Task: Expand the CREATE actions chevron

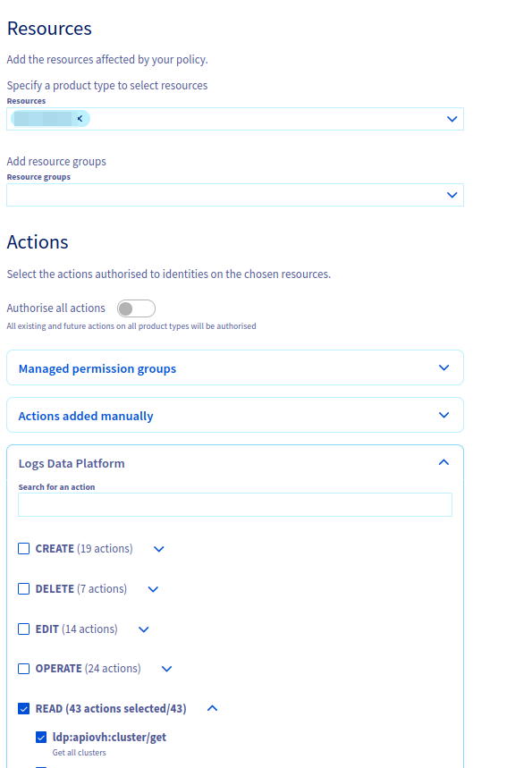Action: pyautogui.click(x=158, y=548)
